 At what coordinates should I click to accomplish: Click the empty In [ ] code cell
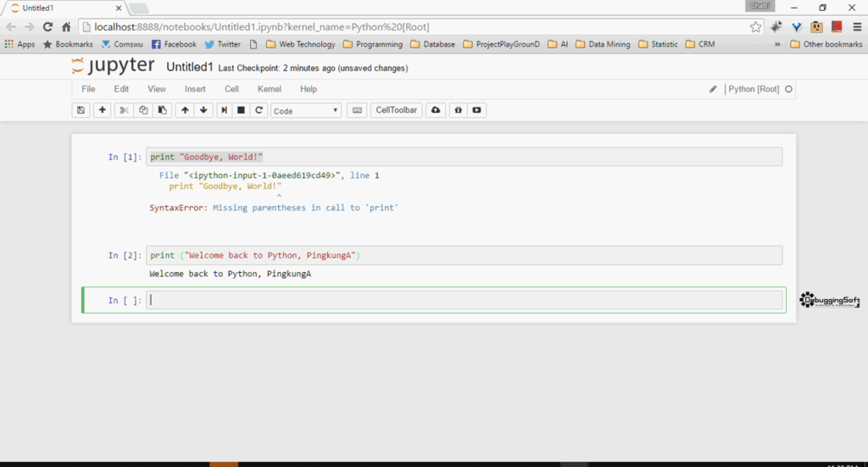(x=464, y=300)
